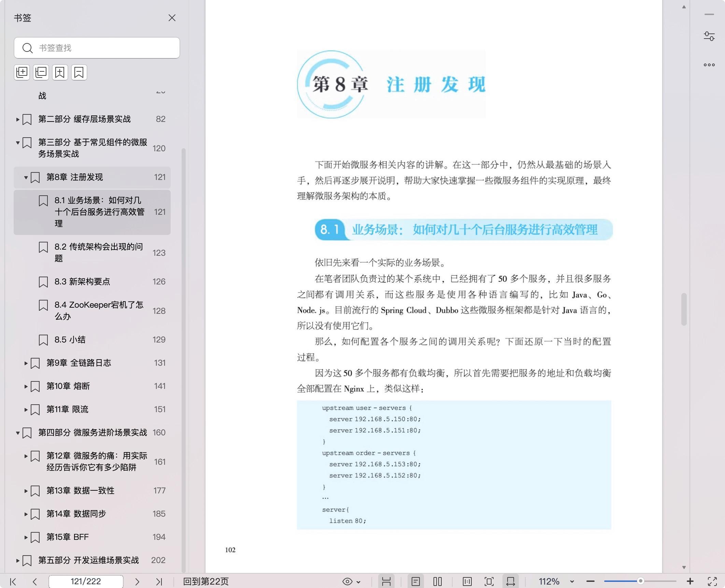The width and height of the screenshot is (725, 588).
Task: Enter full screen mode
Action: [x=712, y=582]
